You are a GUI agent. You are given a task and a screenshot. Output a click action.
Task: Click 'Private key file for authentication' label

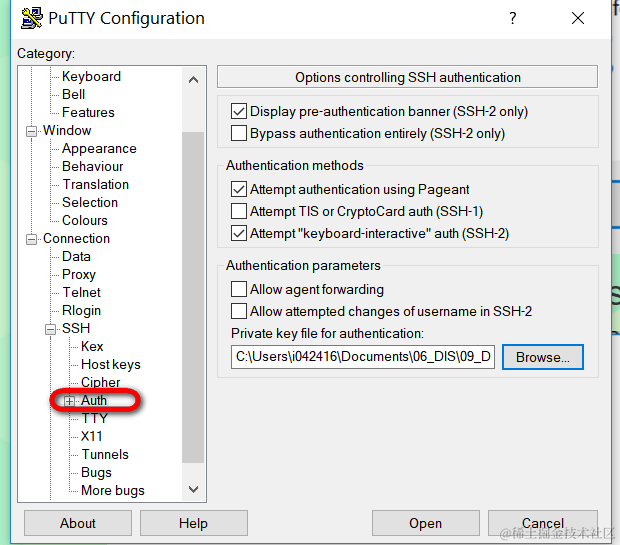pyautogui.click(x=327, y=333)
